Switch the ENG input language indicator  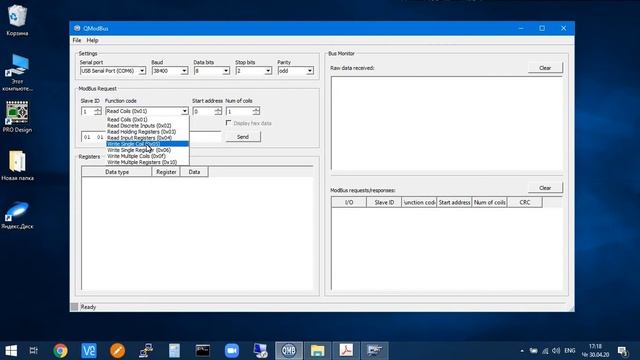570,350
